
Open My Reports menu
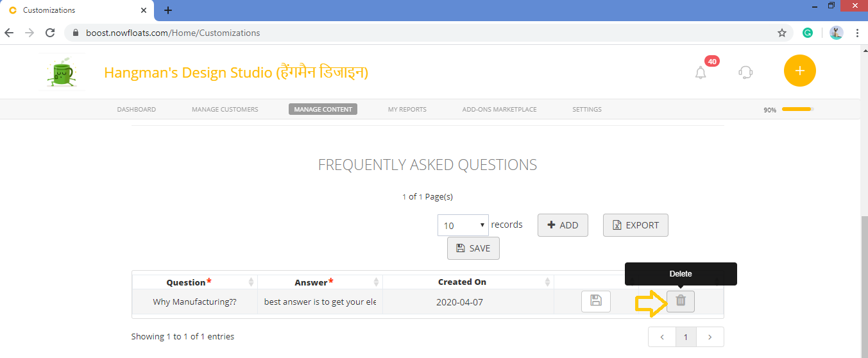tap(407, 110)
